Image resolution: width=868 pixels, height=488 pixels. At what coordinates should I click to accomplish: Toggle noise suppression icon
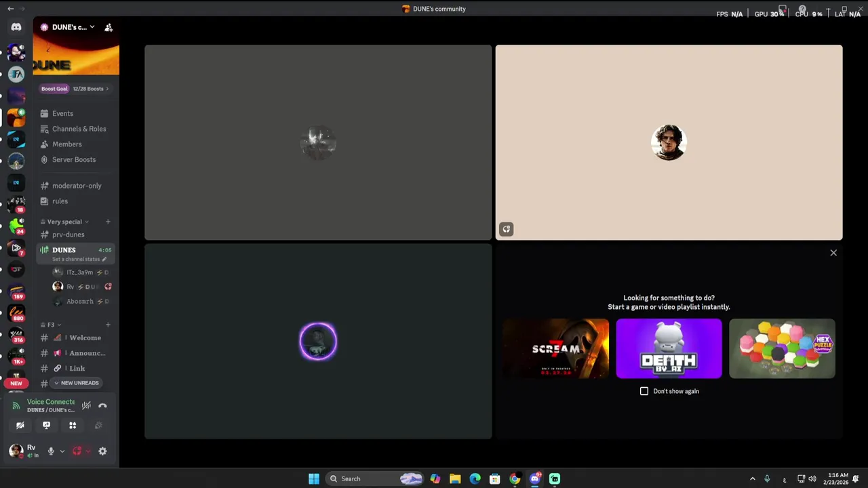coord(86,405)
